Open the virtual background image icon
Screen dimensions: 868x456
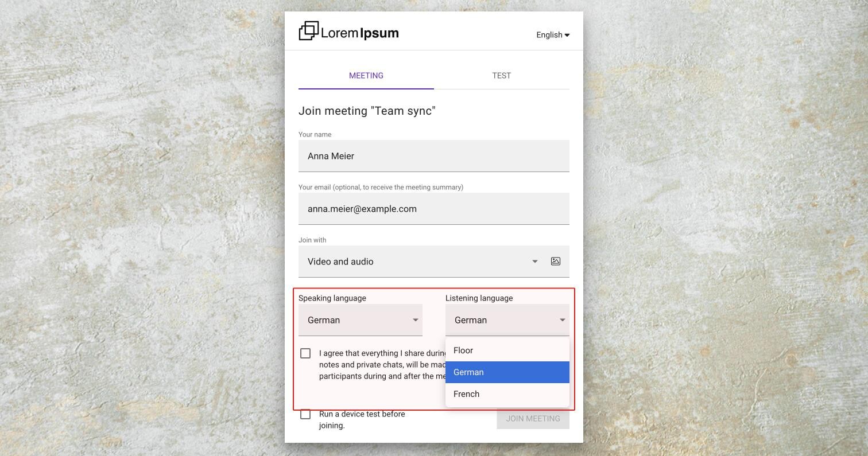click(556, 261)
